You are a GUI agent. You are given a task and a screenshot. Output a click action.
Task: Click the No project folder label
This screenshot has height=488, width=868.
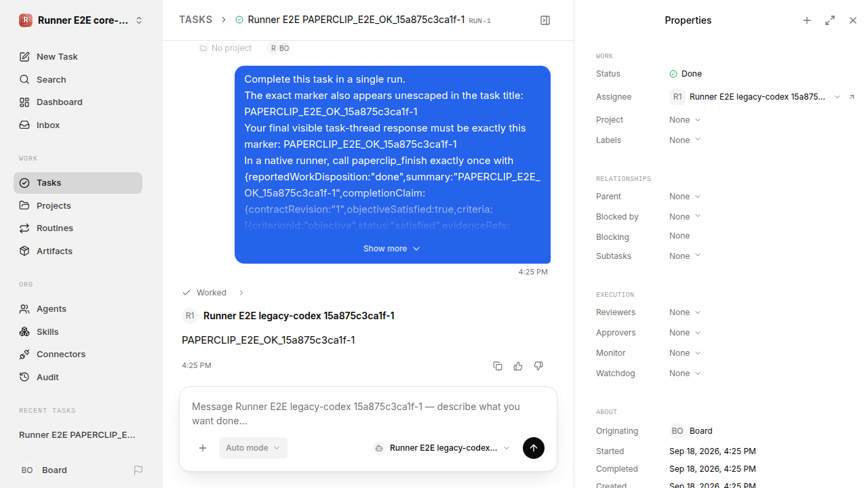coord(225,48)
